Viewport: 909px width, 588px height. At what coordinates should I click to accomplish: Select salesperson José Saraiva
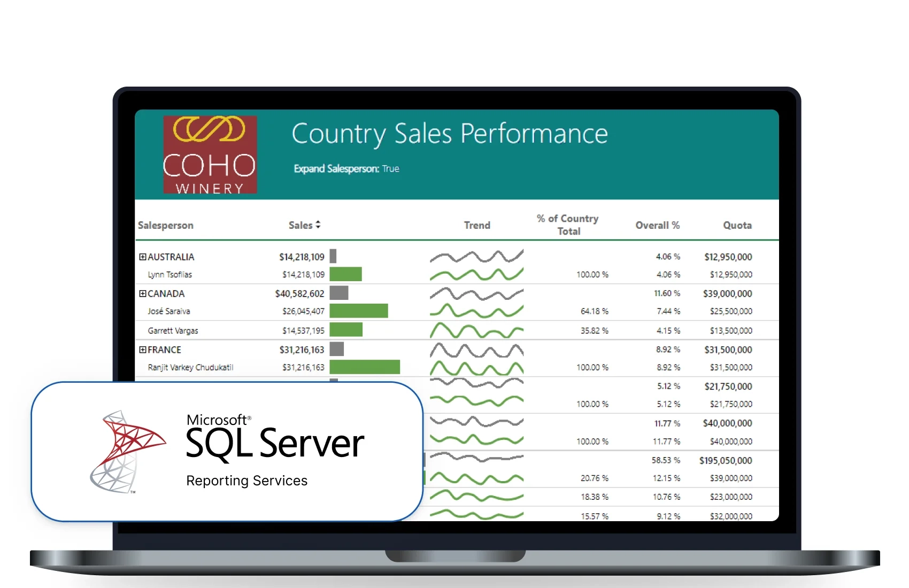tap(169, 311)
